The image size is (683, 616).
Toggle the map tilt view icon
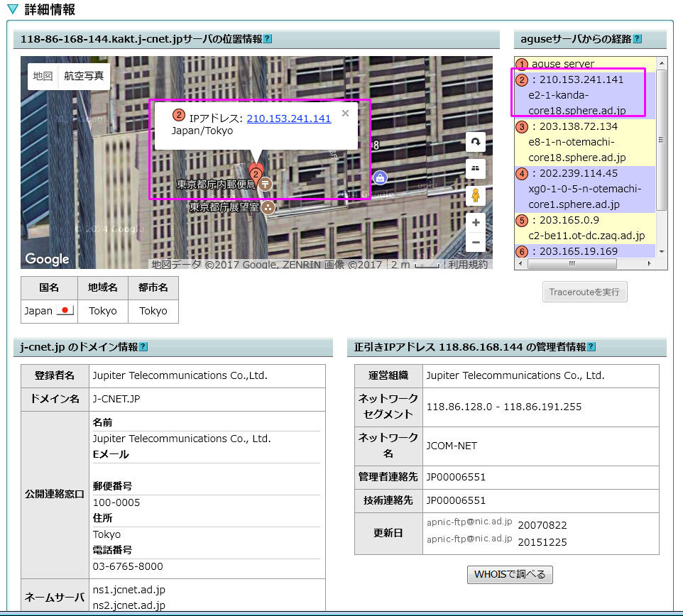coord(476,168)
